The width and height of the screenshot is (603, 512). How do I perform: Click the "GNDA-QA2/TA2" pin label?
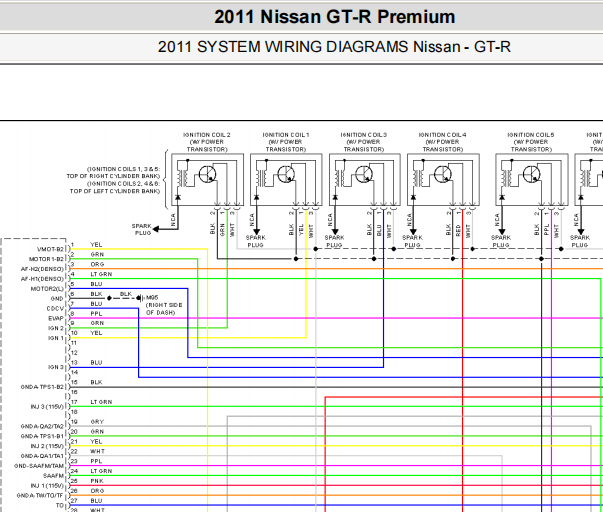[42, 427]
